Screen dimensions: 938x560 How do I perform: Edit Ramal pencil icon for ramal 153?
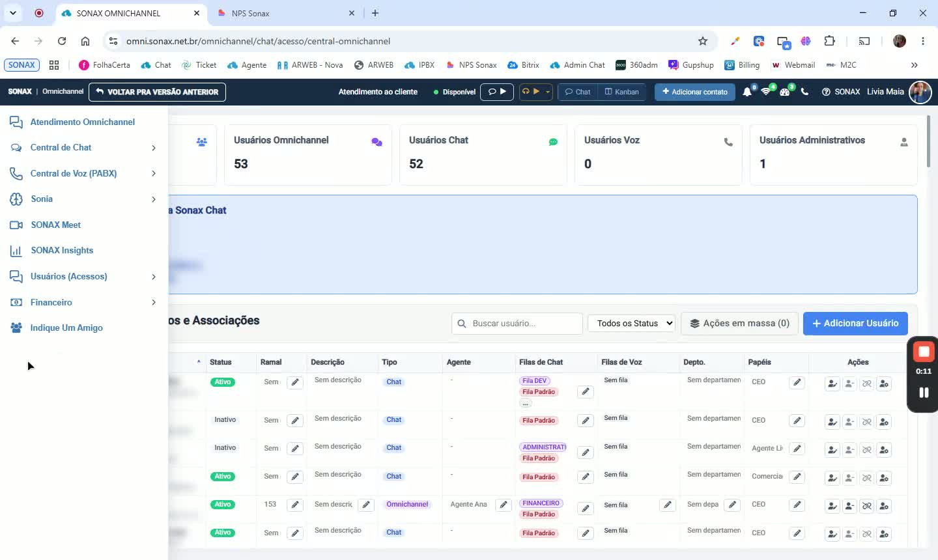pos(295,505)
